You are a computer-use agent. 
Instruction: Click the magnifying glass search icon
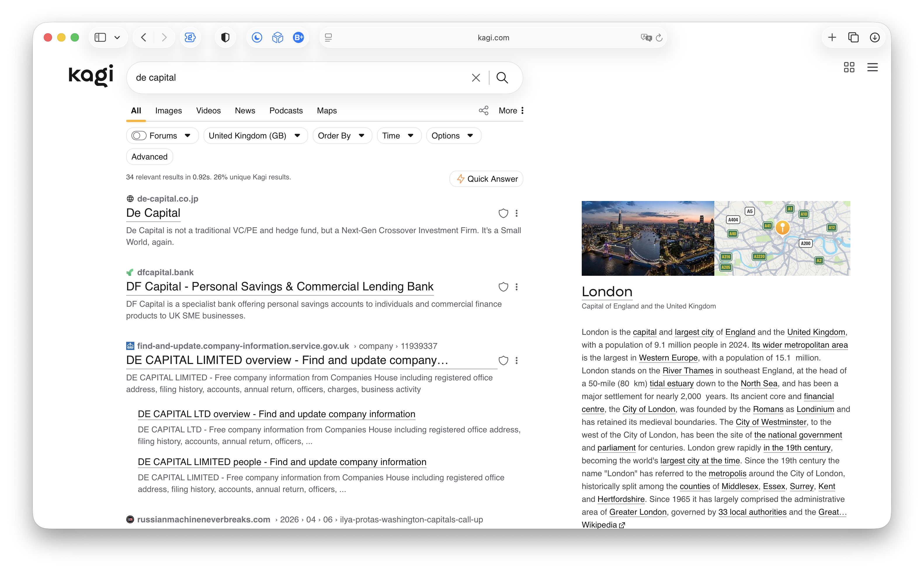[502, 77]
